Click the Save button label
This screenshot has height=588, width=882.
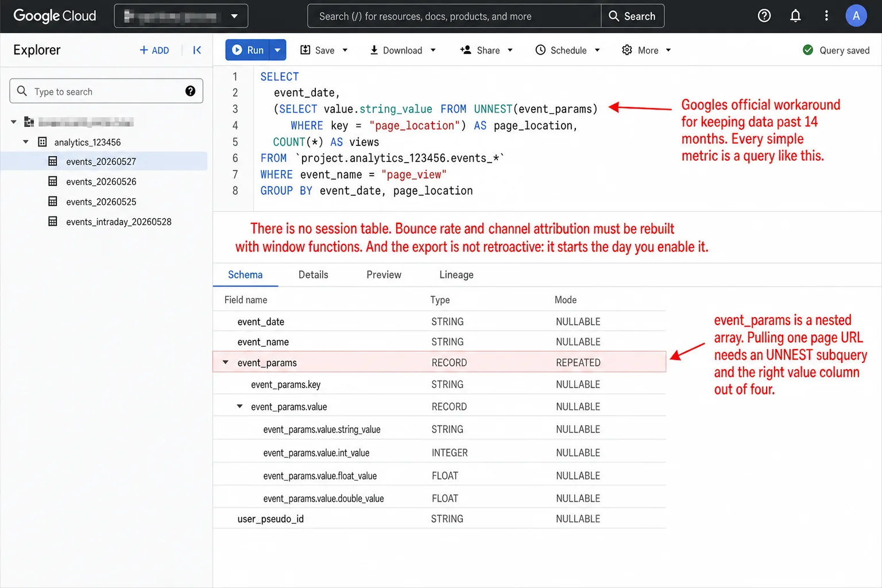click(x=324, y=51)
